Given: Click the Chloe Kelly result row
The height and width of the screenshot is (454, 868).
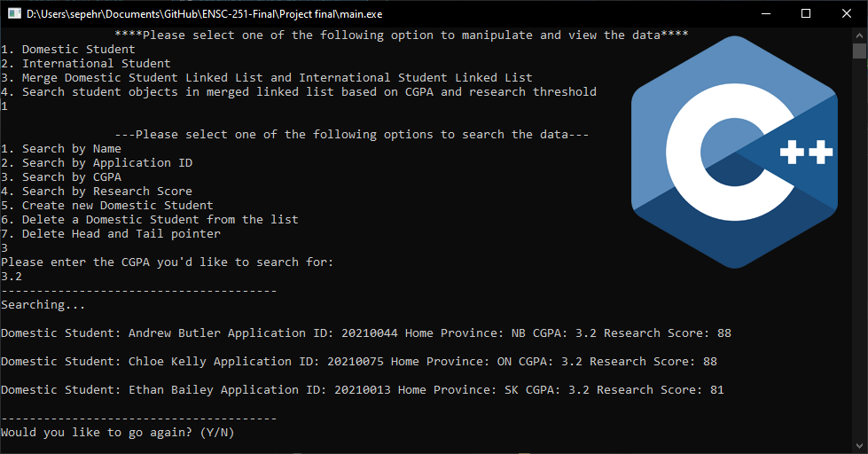Looking at the screenshot, I should 359,362.
